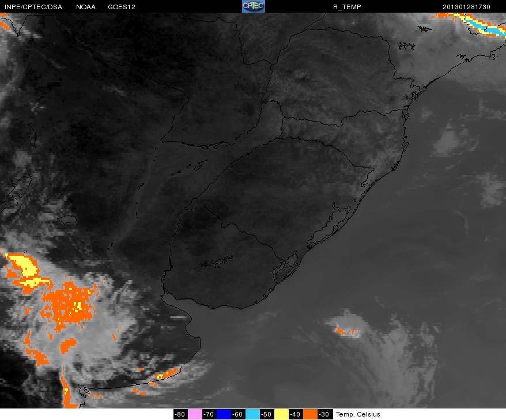Click the -60 legend value

pos(238,414)
